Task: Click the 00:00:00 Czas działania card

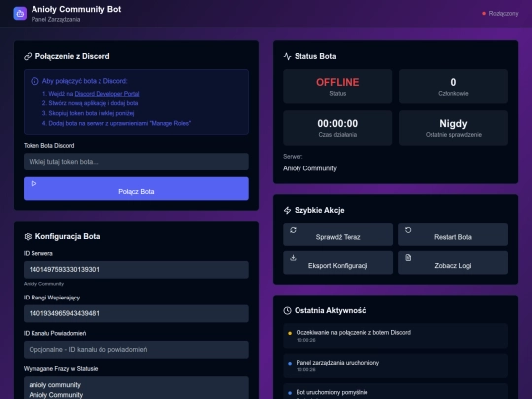Action: pyautogui.click(x=338, y=128)
